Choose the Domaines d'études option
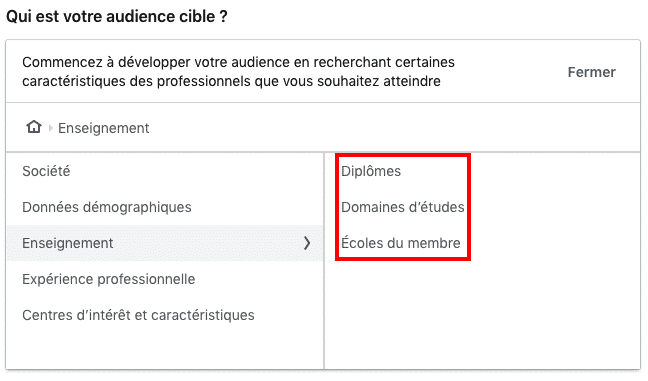 (403, 207)
